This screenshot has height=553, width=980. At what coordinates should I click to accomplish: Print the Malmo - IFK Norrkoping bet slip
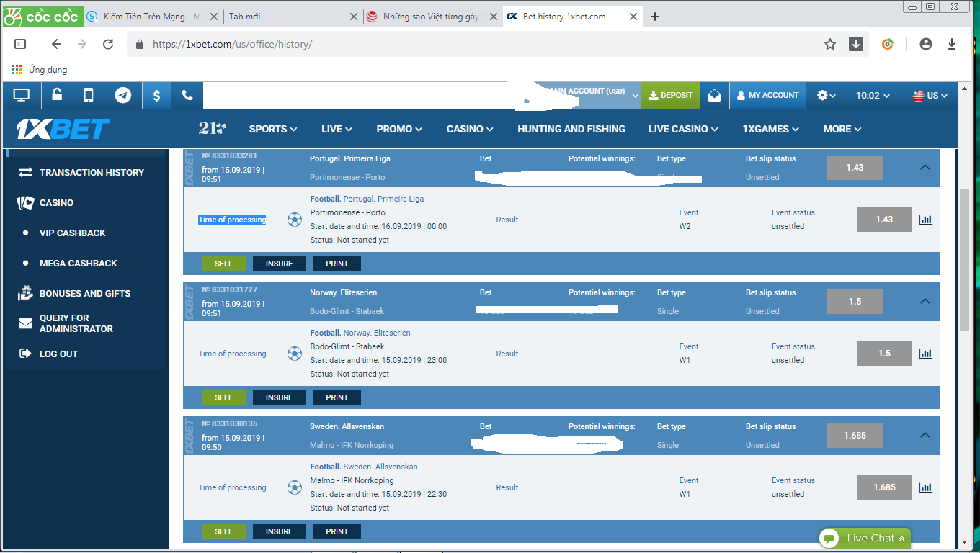[x=337, y=531]
